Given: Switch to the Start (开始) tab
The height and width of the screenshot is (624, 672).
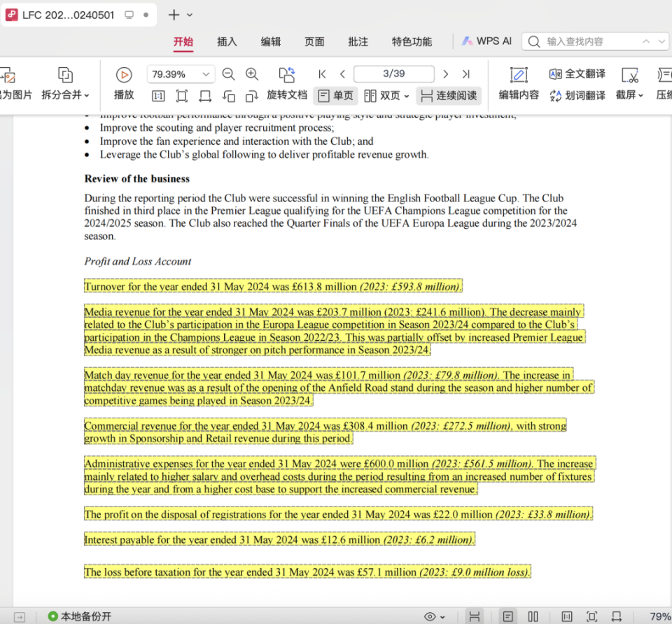Looking at the screenshot, I should 183,41.
